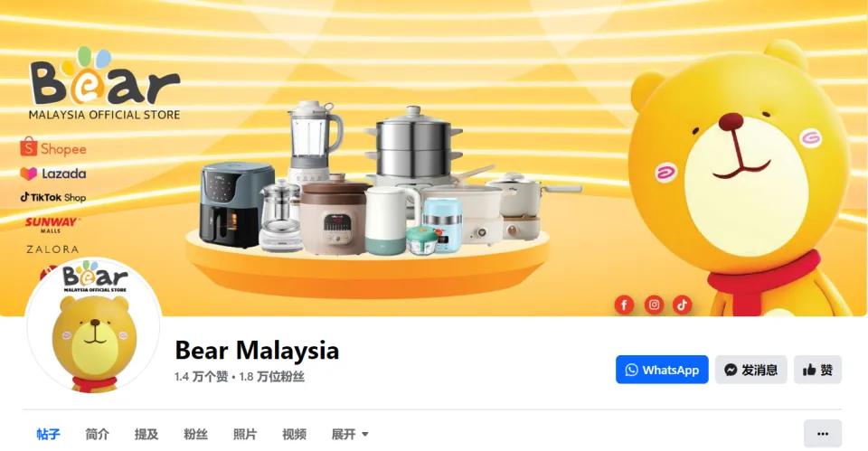This screenshot has width=868, height=451.
Task: Click the Lazada logo on the banner
Action: (x=53, y=174)
